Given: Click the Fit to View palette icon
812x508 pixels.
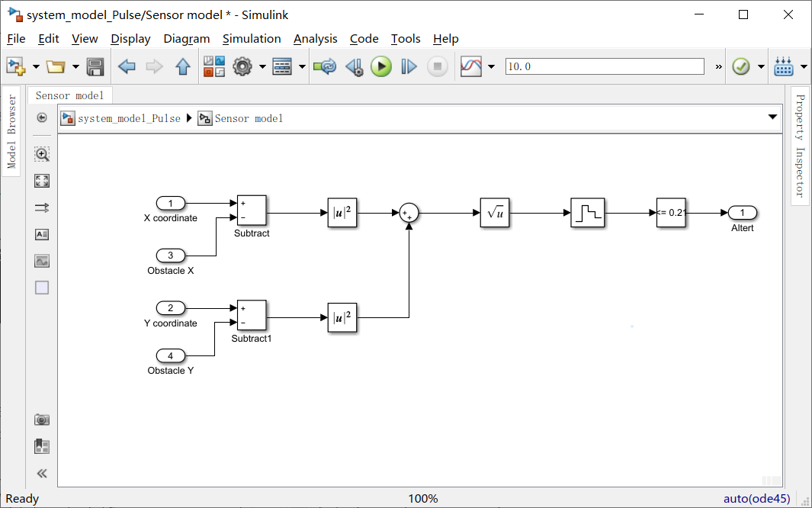Looking at the screenshot, I should [42, 181].
